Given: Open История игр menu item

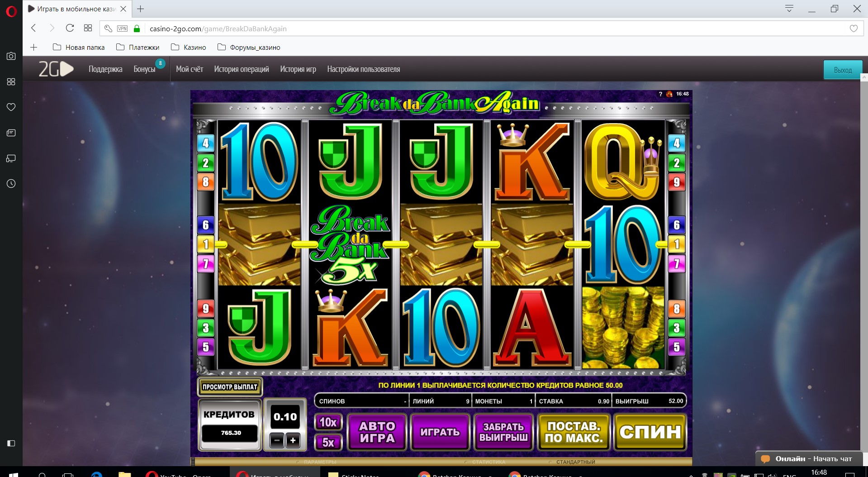Looking at the screenshot, I should tap(298, 69).
